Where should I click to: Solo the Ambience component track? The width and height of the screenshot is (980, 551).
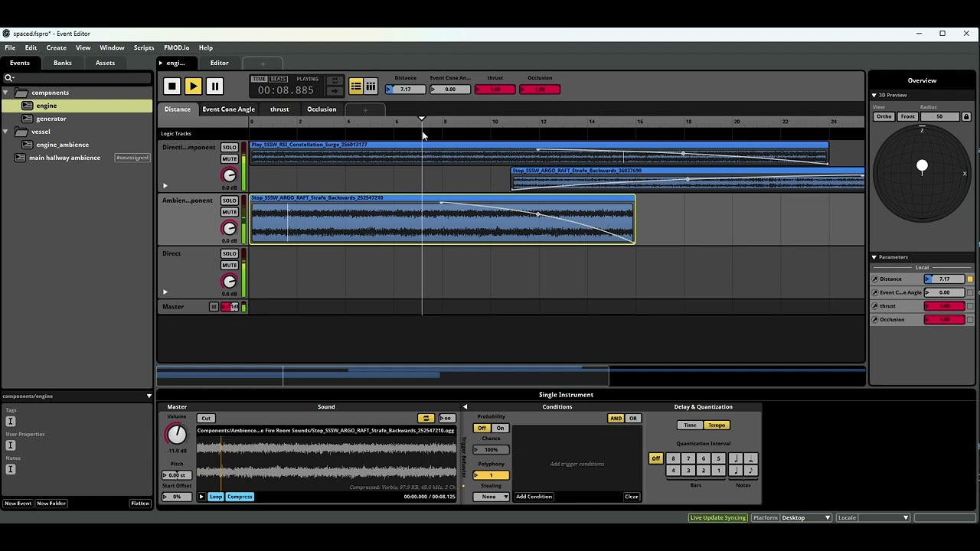229,201
